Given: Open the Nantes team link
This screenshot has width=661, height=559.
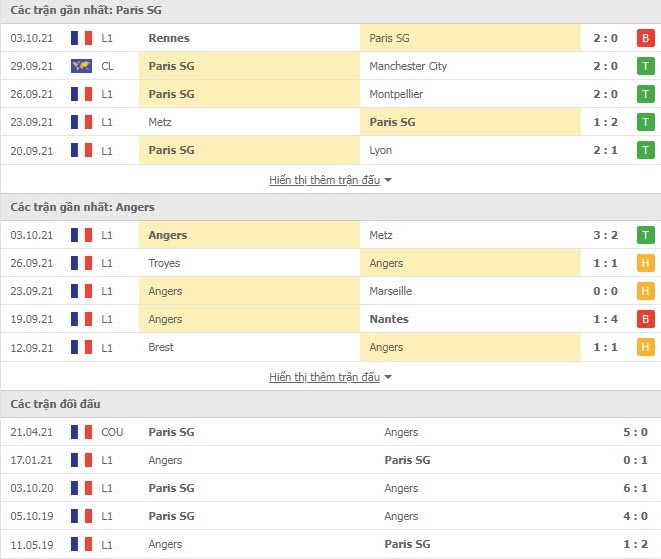Looking at the screenshot, I should [389, 319].
